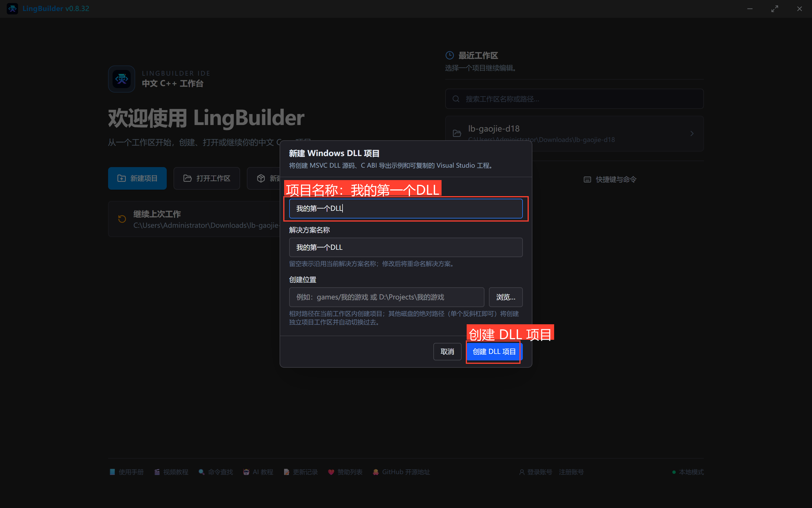This screenshot has height=508, width=812.
Task: Click the 创建位置 path input field
Action: [387, 297]
